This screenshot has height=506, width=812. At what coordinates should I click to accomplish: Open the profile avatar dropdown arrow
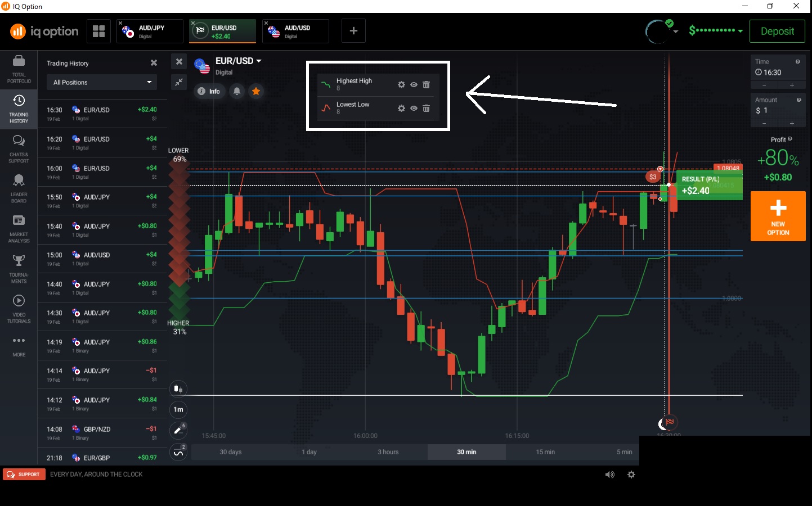click(676, 31)
